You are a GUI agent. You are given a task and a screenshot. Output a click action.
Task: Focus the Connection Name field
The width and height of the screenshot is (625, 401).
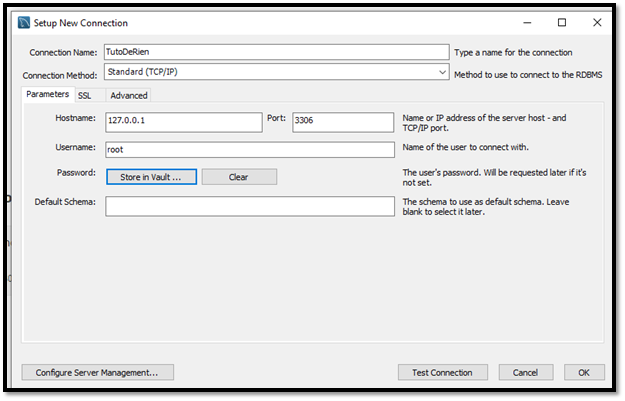coord(277,52)
